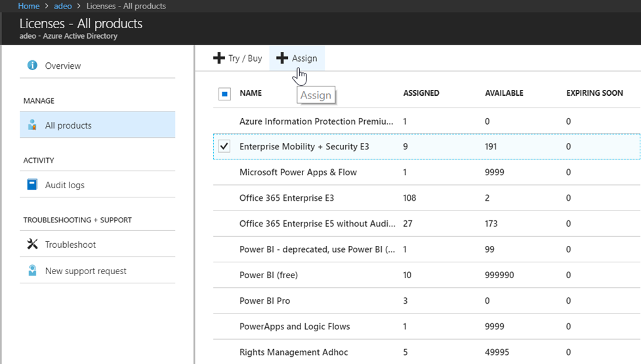Select PowerApps and Logic Flows row
This screenshot has height=364, width=641.
point(427,327)
